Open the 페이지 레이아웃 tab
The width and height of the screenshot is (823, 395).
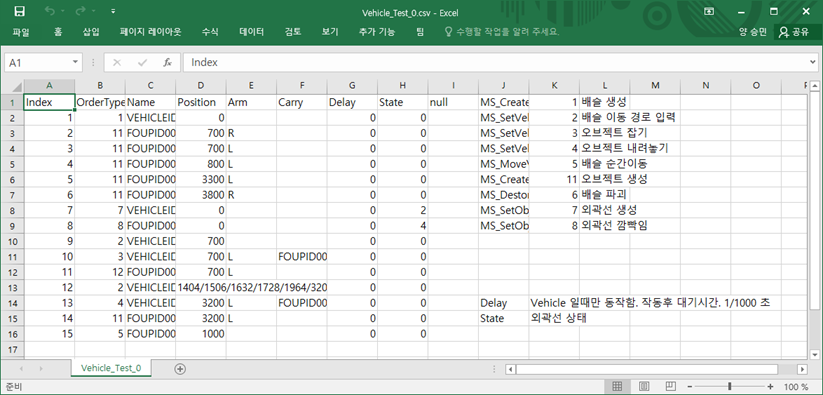tap(151, 32)
